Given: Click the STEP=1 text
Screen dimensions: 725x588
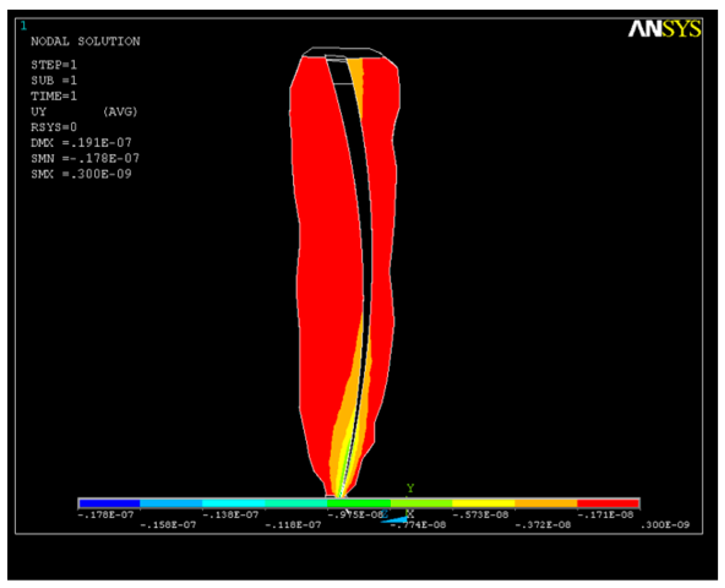Looking at the screenshot, I should pyautogui.click(x=54, y=65).
